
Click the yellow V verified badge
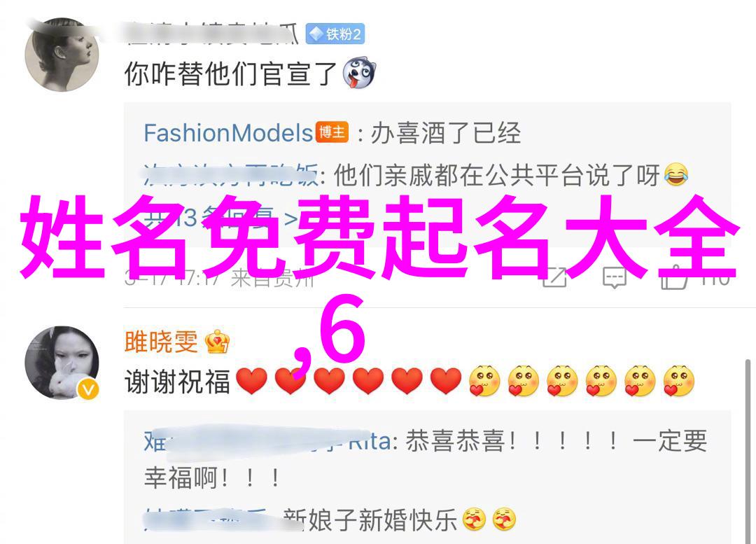coord(88,389)
